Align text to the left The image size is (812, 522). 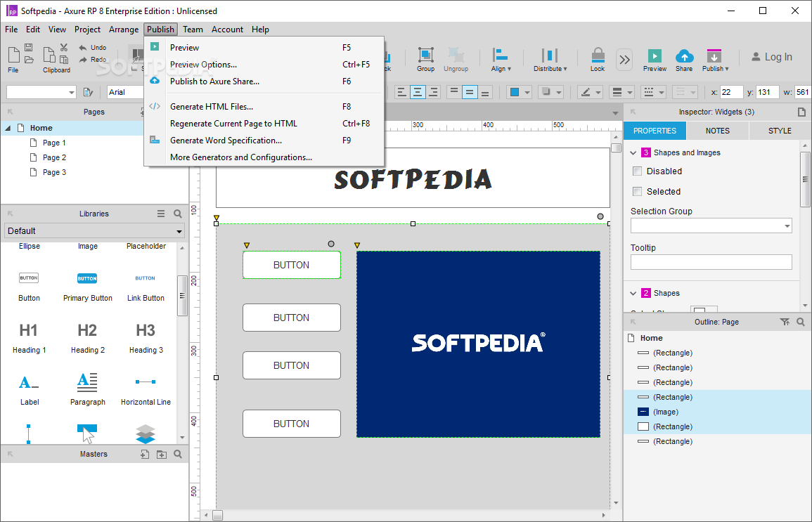coord(401,93)
